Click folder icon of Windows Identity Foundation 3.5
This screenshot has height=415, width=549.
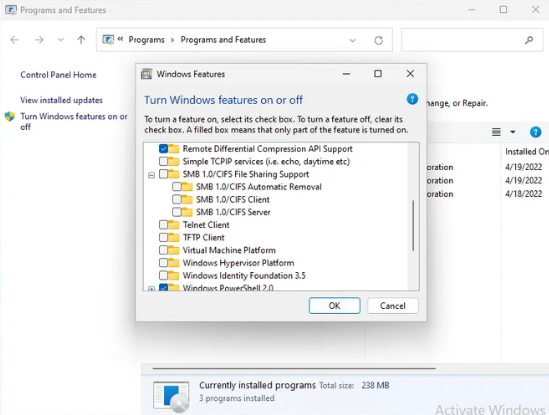[174, 275]
